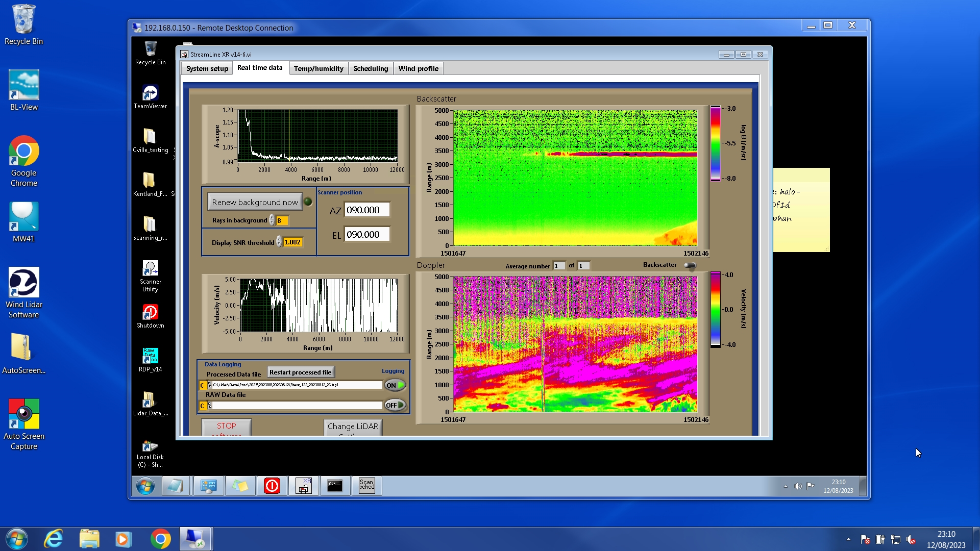Viewport: 980px width, 551px height.
Task: Launch BL-View from the desktop
Action: pos(23,86)
